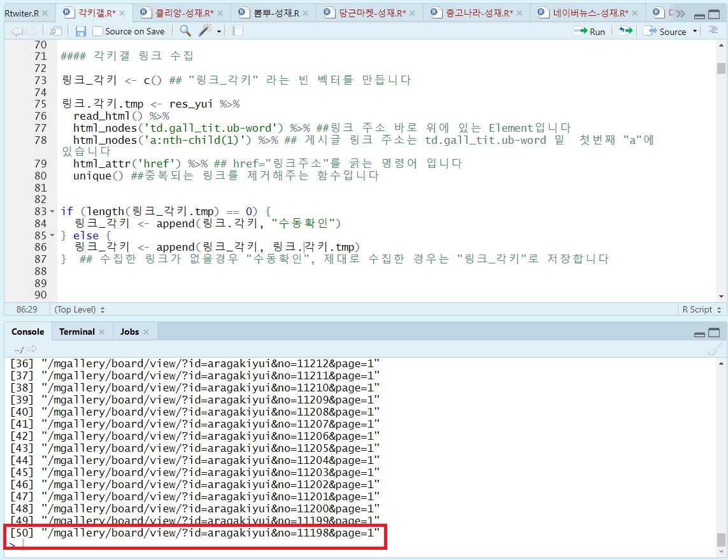728x560 pixels.
Task: Clear console with broom icon
Action: 714,349
